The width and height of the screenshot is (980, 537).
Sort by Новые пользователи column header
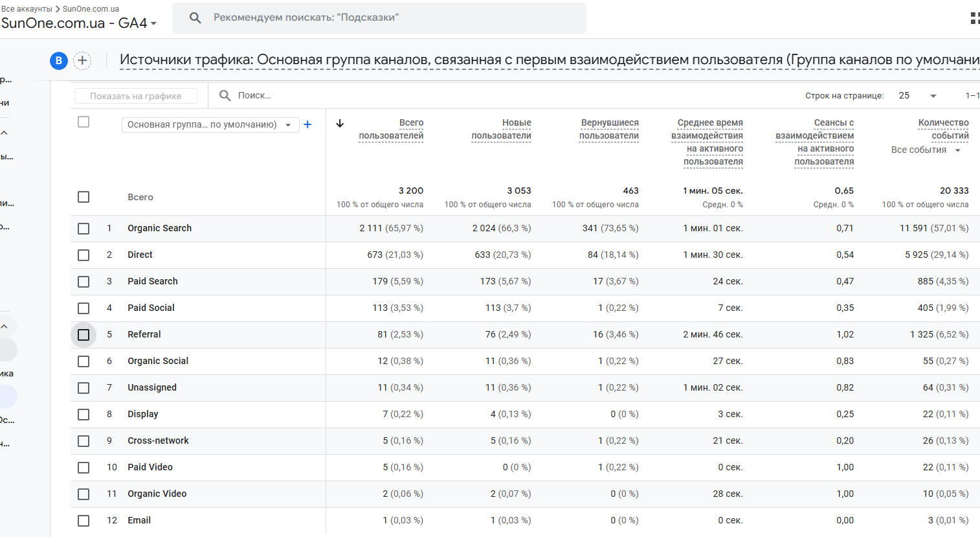click(x=502, y=129)
